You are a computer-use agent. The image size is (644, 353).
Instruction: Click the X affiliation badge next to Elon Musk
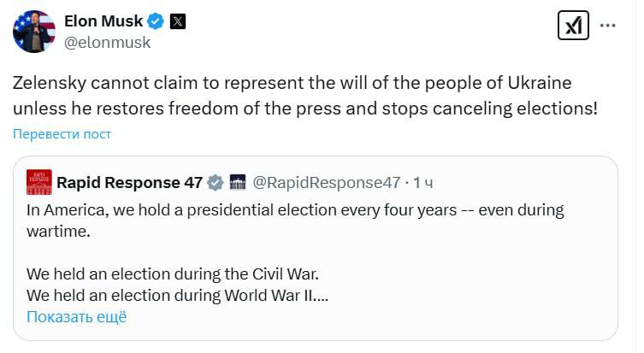coord(177,21)
